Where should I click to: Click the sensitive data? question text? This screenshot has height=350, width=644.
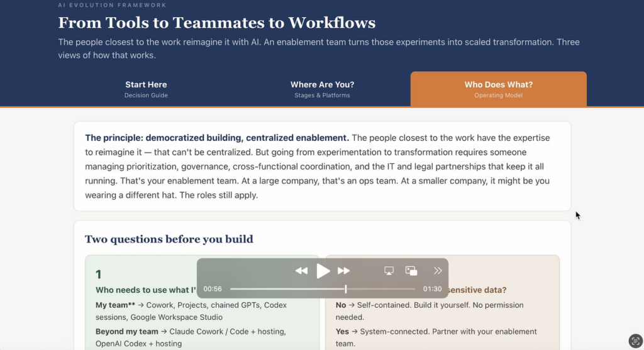coord(477,290)
